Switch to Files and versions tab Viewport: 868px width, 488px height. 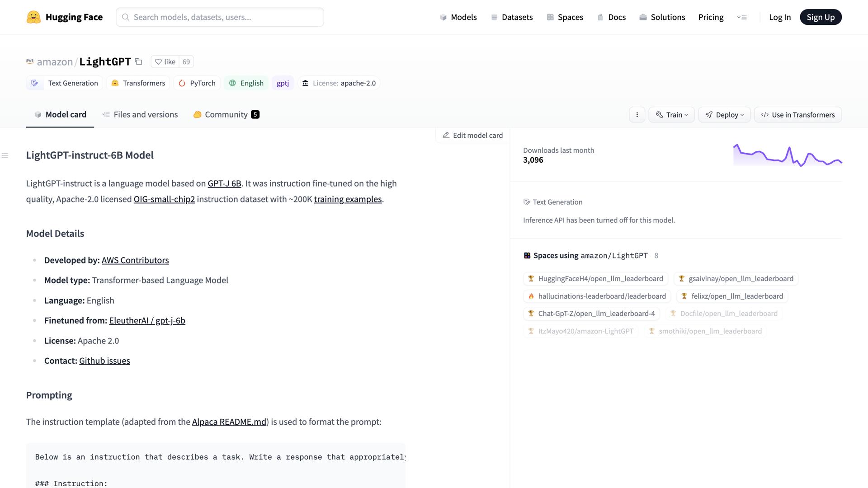(x=140, y=114)
